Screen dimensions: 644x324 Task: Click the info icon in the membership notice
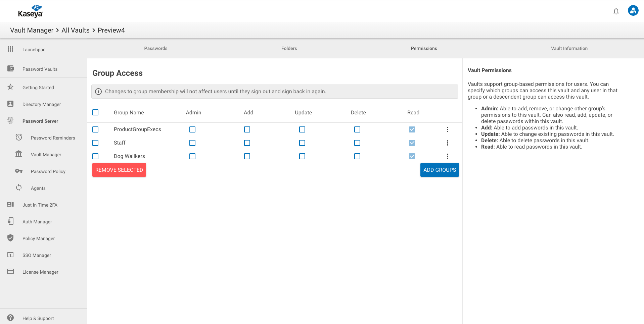click(x=98, y=92)
